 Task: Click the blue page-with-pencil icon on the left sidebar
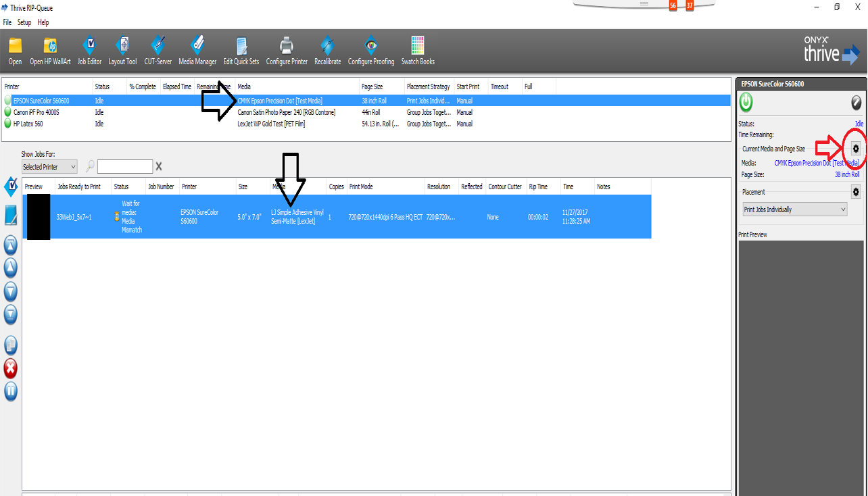[11, 216]
